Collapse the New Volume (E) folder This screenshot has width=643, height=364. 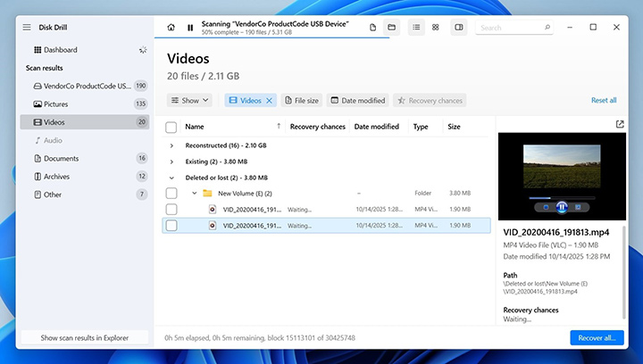[195, 194]
